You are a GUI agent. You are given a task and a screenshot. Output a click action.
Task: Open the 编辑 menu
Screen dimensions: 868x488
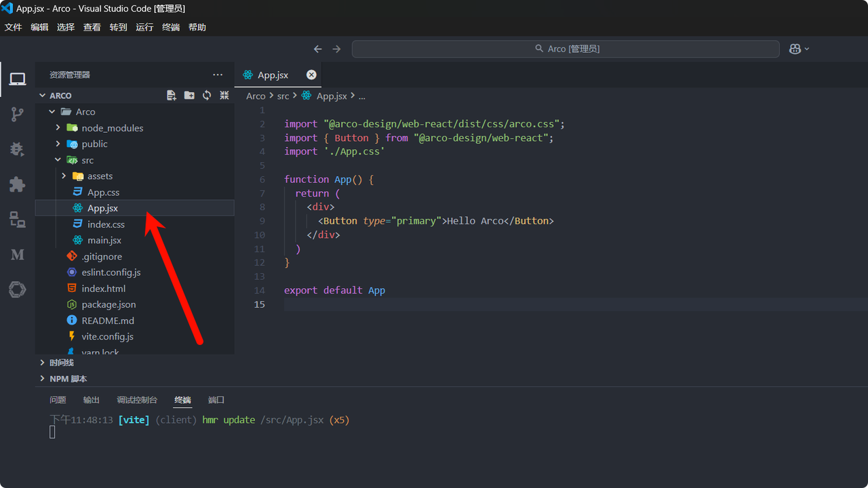[39, 27]
